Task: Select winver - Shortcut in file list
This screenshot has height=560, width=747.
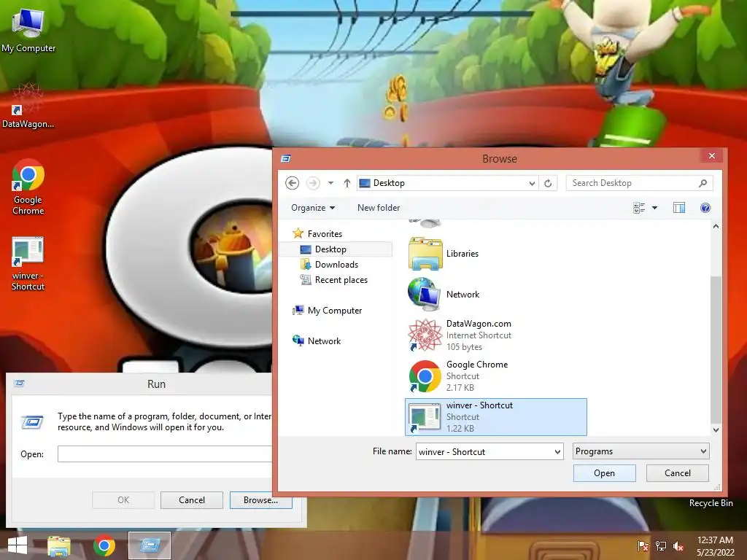Action: click(x=495, y=417)
